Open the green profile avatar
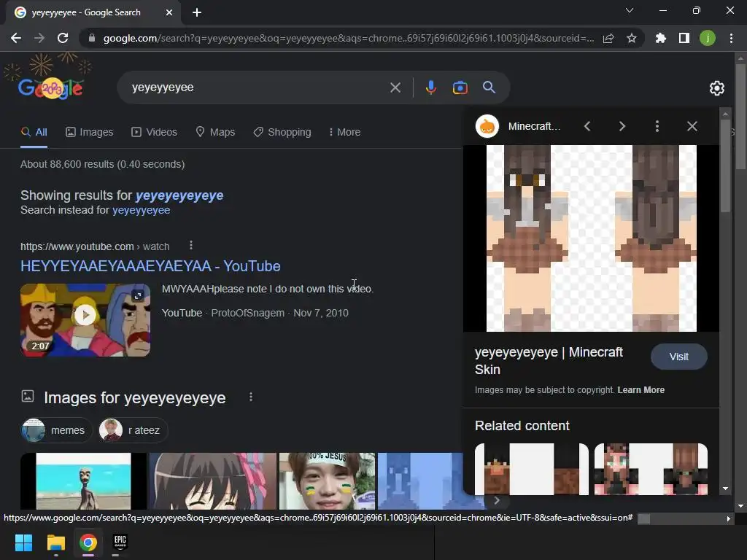747x560 pixels. (x=708, y=38)
